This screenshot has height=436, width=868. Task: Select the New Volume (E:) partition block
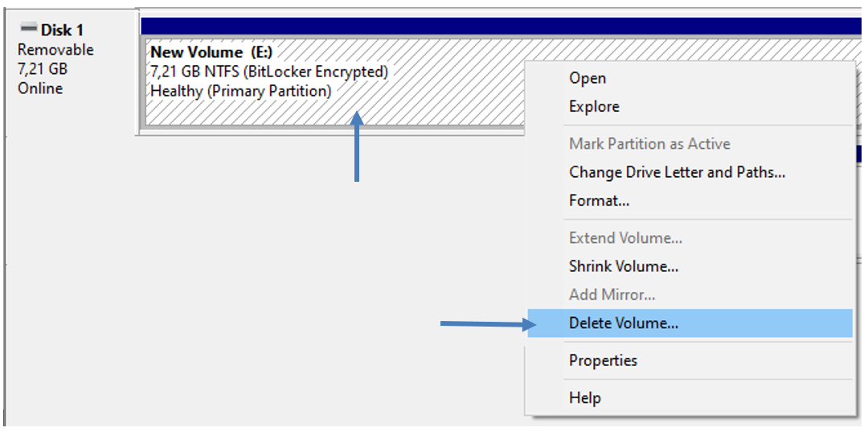tap(334, 82)
